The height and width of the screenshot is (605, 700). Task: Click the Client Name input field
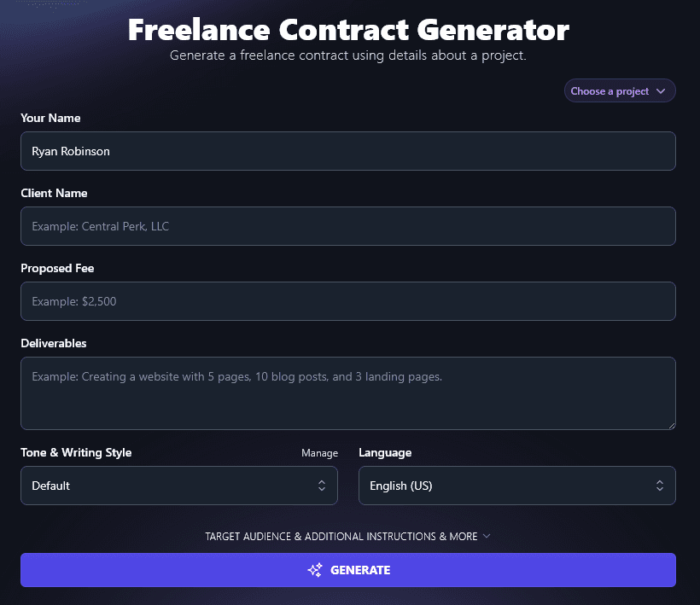[x=348, y=226]
